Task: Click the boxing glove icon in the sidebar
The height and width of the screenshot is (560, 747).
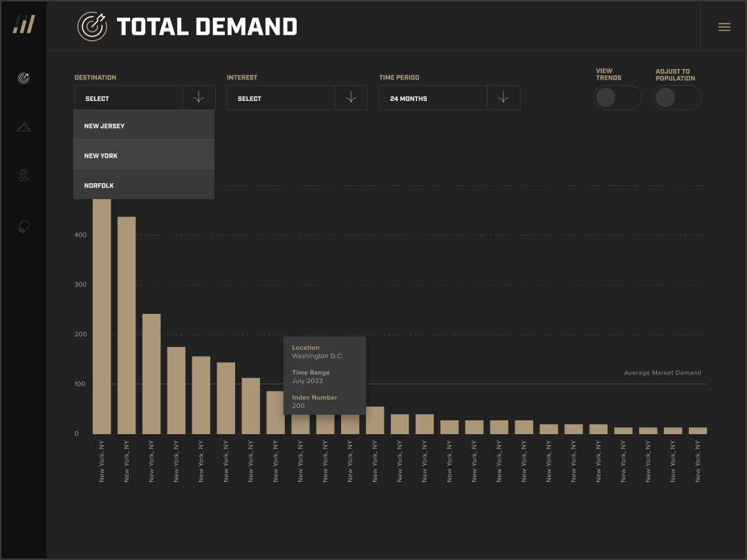Action: pyautogui.click(x=23, y=227)
